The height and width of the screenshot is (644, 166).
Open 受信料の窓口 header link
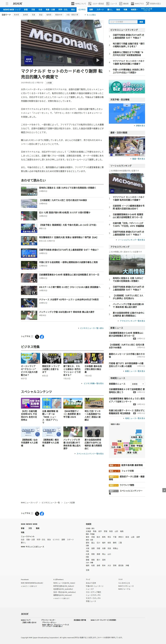tap(153, 3)
